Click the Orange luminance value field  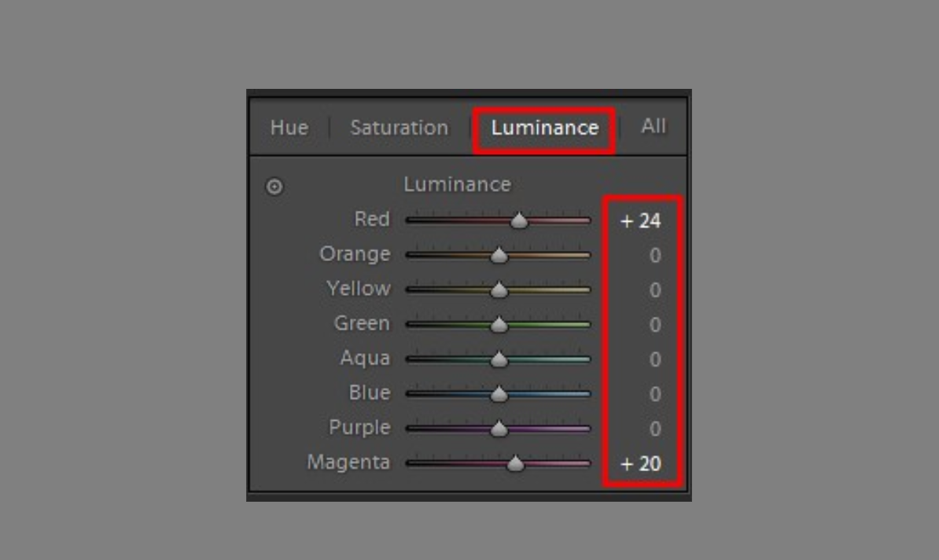click(654, 256)
